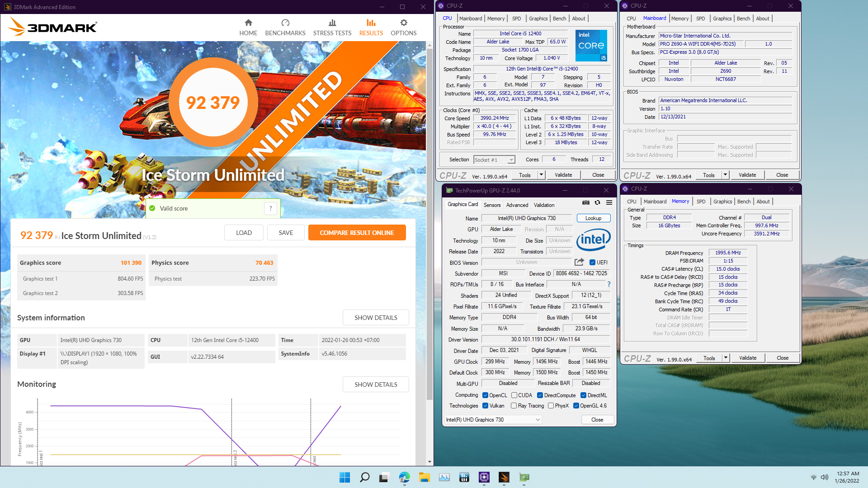Expand Tools arrow in CPU-Z Memory window

(x=726, y=358)
